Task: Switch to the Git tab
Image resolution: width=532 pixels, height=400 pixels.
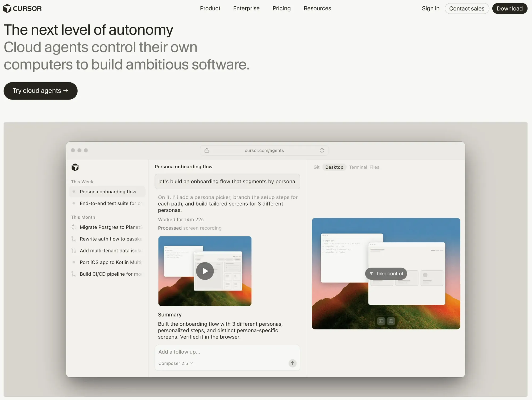Action: tap(317, 167)
